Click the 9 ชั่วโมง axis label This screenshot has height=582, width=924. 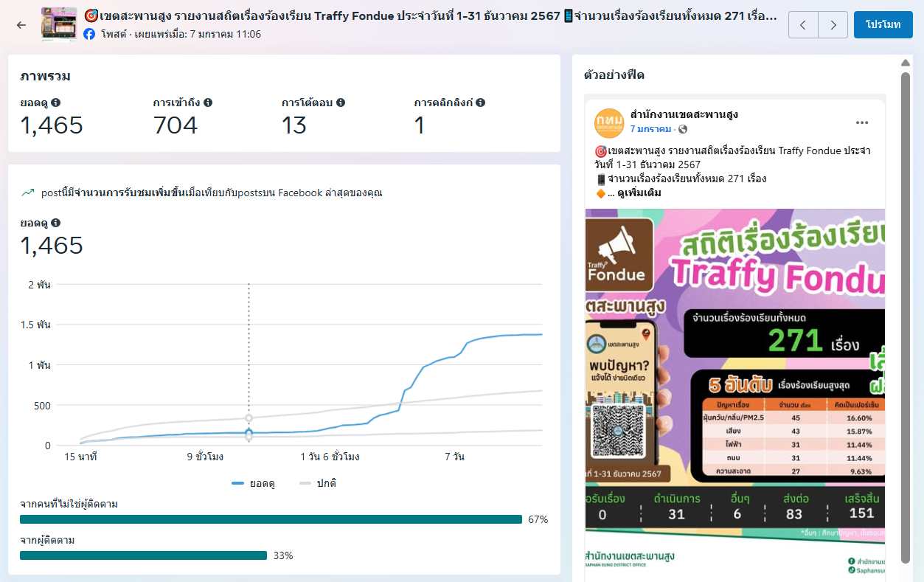coord(205,457)
